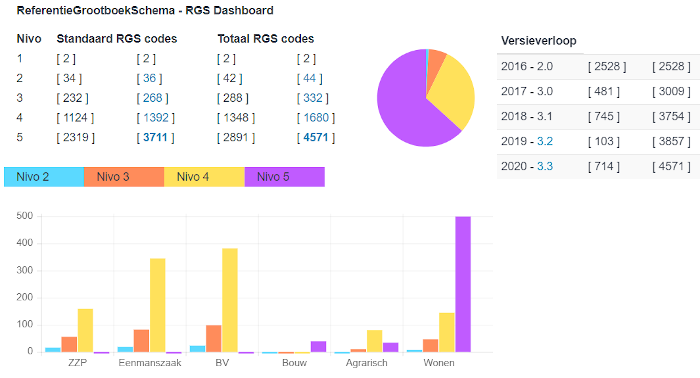Viewport: 700px width, 378px height.
Task: Select the ZZP axis label
Action: coord(77,363)
